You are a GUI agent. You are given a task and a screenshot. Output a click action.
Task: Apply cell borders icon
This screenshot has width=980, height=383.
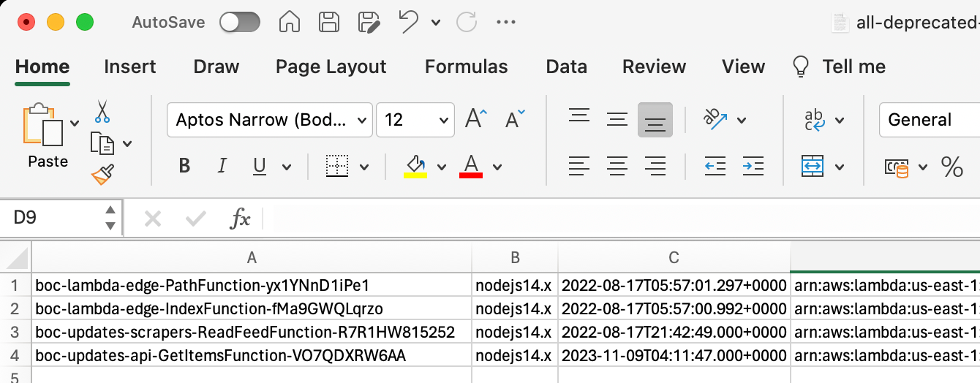336,167
